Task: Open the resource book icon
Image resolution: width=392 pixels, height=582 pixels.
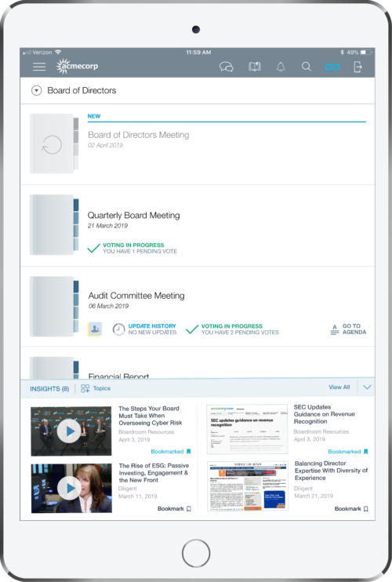Action: pos(255,67)
